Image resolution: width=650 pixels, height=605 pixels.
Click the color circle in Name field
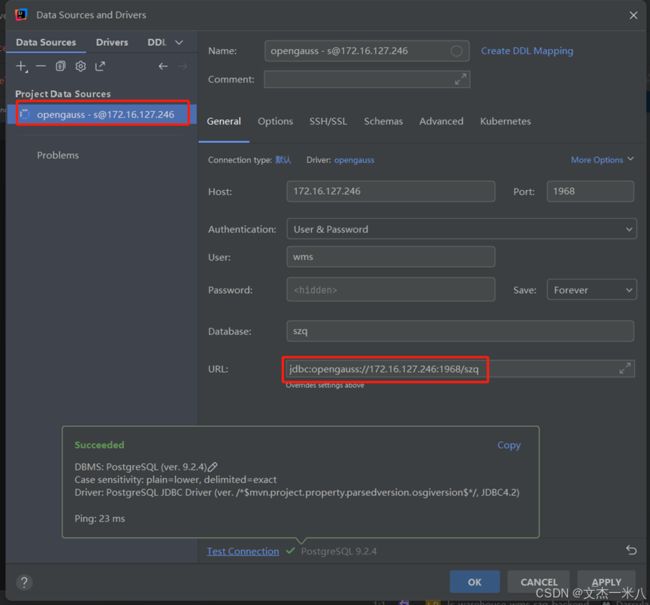click(x=456, y=51)
